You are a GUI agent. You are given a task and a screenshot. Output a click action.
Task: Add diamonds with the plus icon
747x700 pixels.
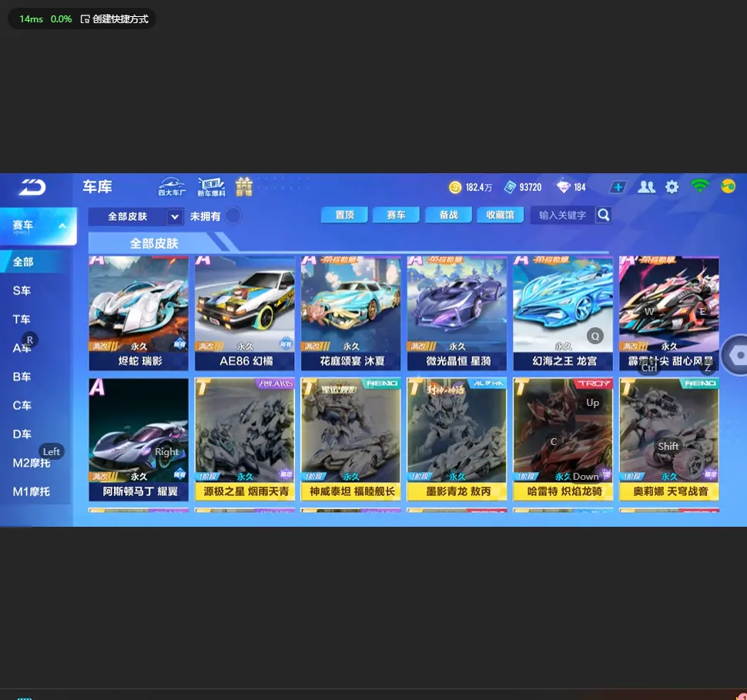[x=618, y=187]
